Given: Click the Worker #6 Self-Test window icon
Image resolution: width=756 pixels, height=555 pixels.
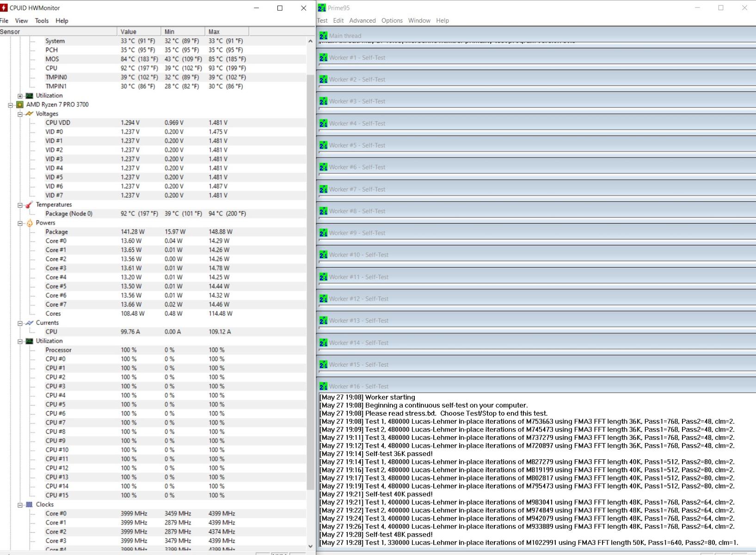Looking at the screenshot, I should (323, 166).
